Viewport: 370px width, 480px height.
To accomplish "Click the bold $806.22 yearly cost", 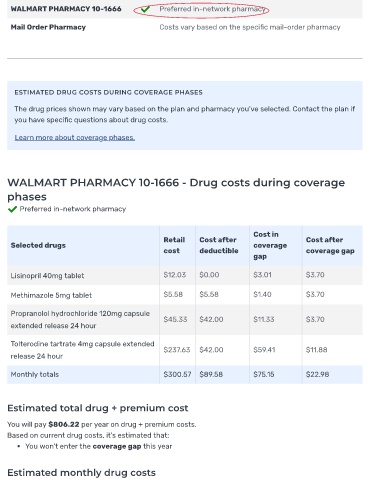I will pyautogui.click(x=64, y=424).
